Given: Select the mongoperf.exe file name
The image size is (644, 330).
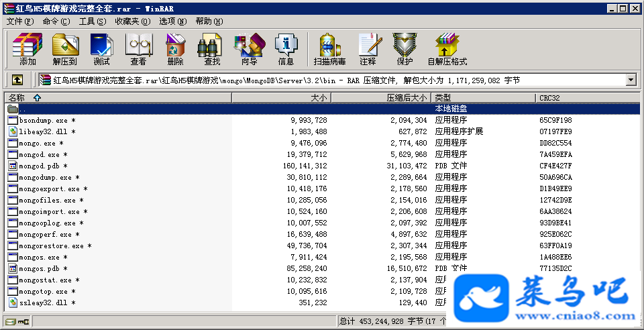Looking at the screenshot, I should [45, 235].
